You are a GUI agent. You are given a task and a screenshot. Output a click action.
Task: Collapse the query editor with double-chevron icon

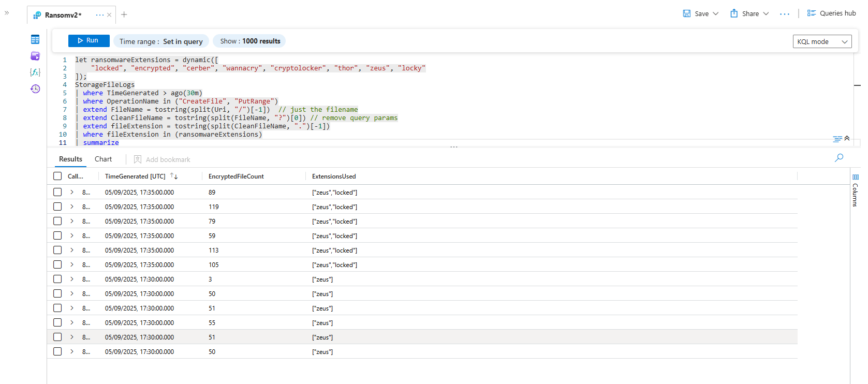click(x=847, y=138)
